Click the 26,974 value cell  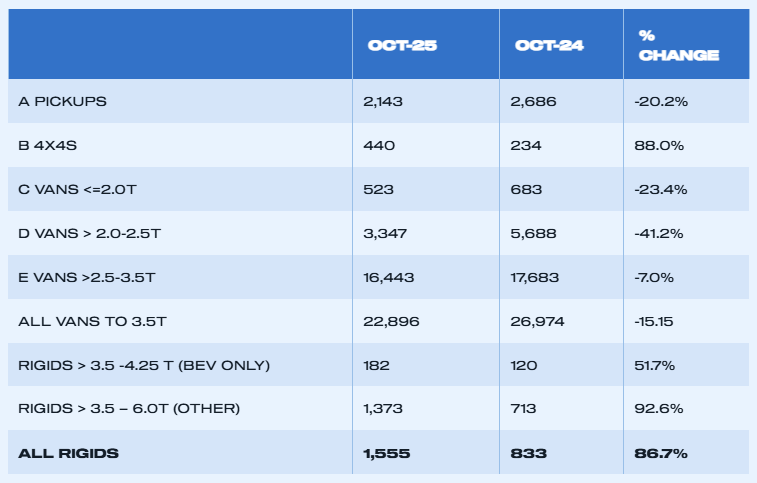click(x=541, y=322)
